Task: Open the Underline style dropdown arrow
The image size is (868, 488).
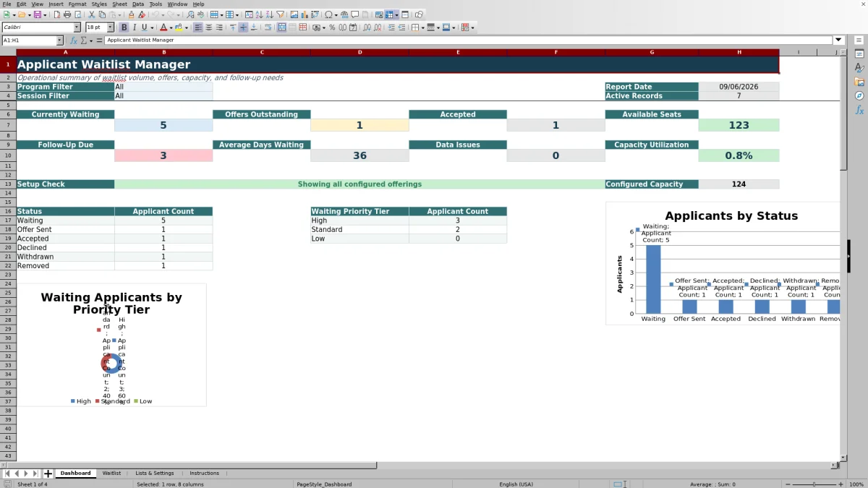Action: click(151, 27)
